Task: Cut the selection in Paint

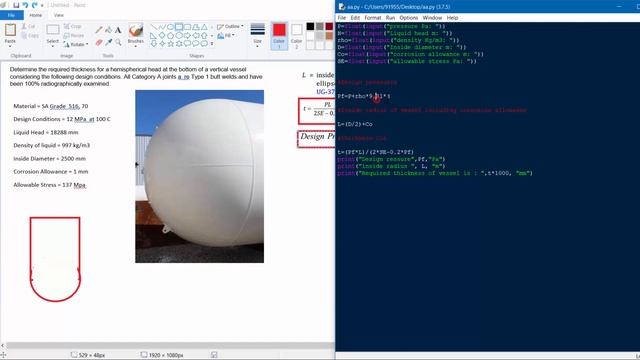Action: 28,27
